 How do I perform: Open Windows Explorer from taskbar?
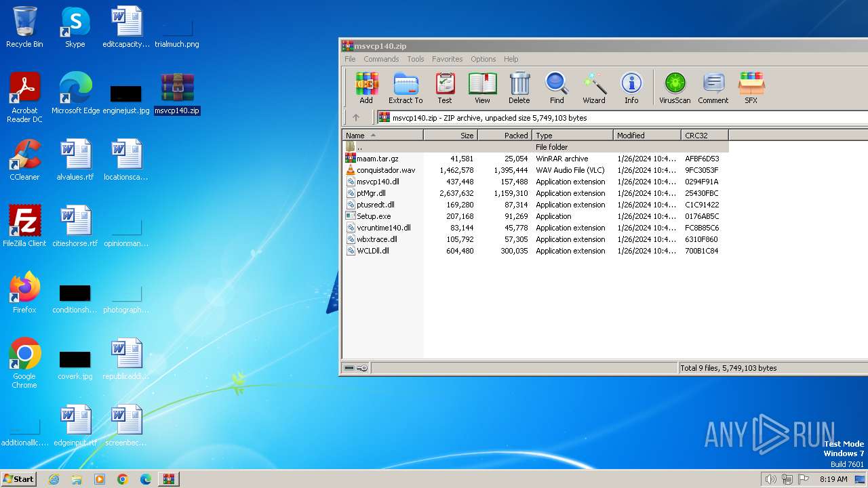[77, 479]
